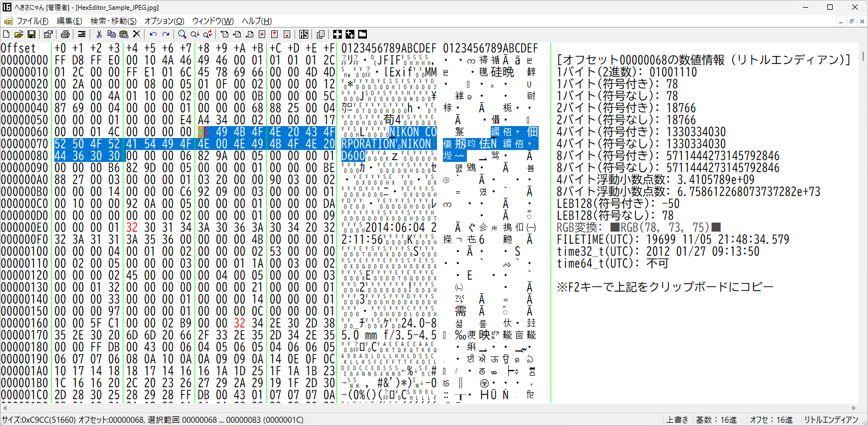Click the double plus black toolbar icon
This screenshot has height=426, width=868.
(350, 34)
